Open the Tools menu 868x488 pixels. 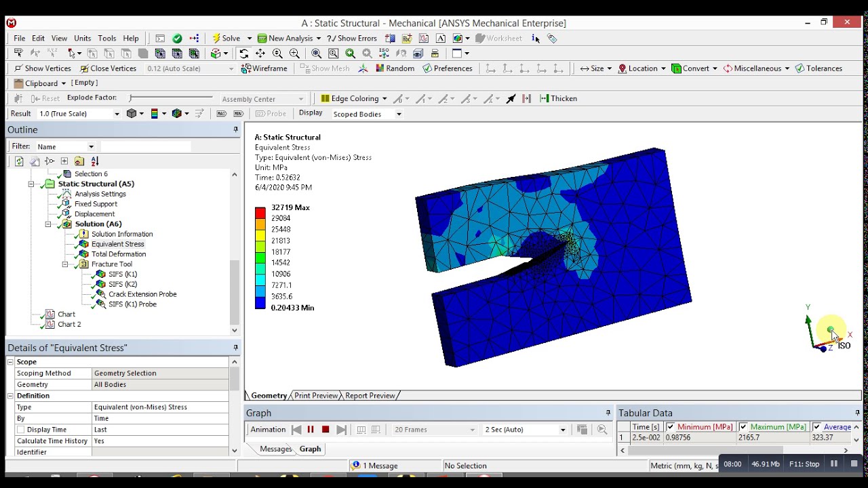click(x=107, y=39)
